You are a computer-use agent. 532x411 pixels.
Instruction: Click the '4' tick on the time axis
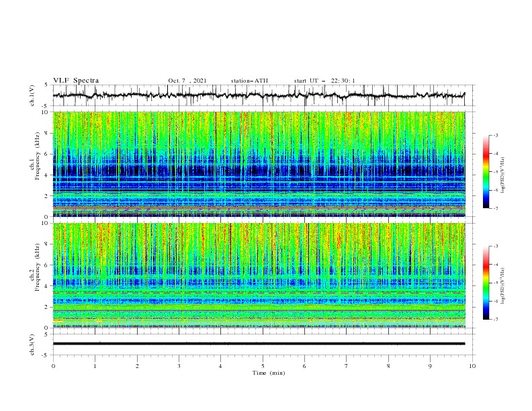coord(220,366)
